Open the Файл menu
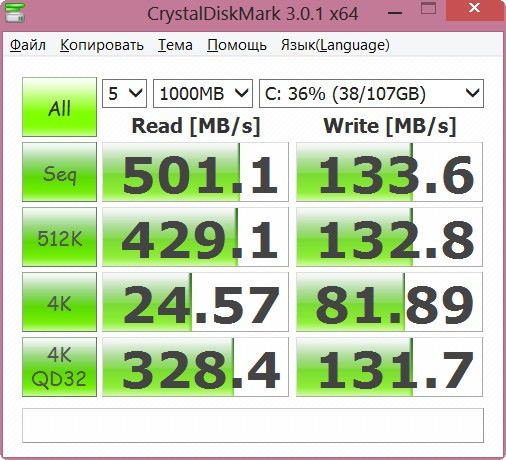This screenshot has height=460, width=506. [28, 45]
